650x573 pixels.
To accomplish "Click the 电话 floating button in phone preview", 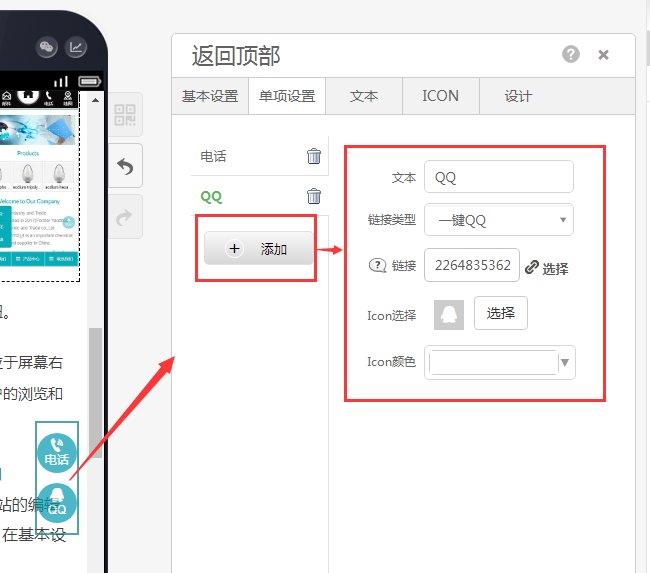I will (x=57, y=453).
